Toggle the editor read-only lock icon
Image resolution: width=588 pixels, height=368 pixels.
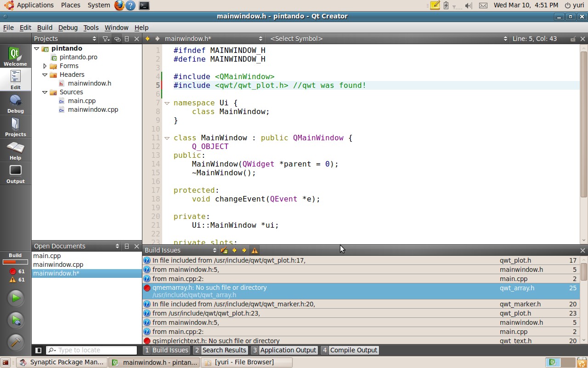pyautogui.click(x=573, y=39)
